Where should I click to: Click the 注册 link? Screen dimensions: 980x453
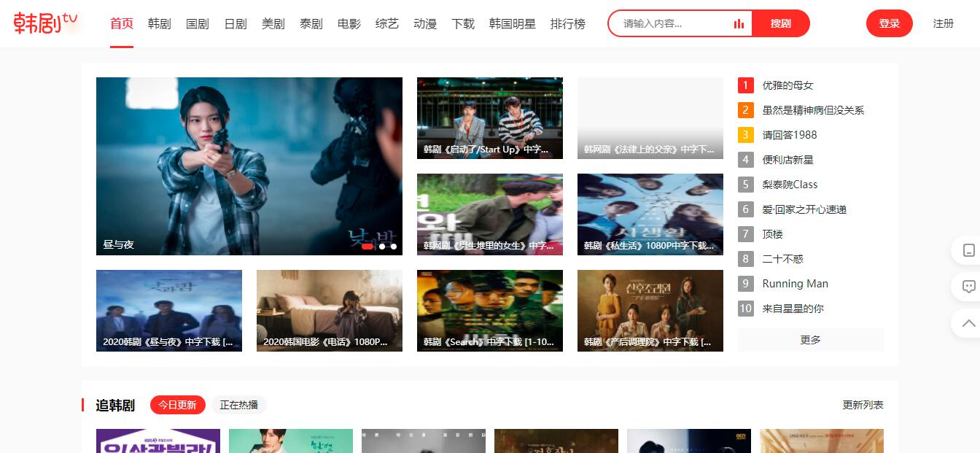click(x=944, y=23)
